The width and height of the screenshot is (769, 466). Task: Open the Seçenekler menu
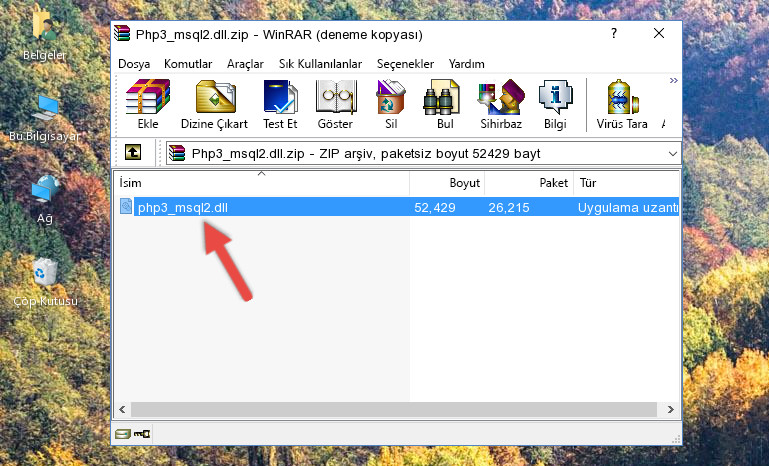pyautogui.click(x=405, y=64)
